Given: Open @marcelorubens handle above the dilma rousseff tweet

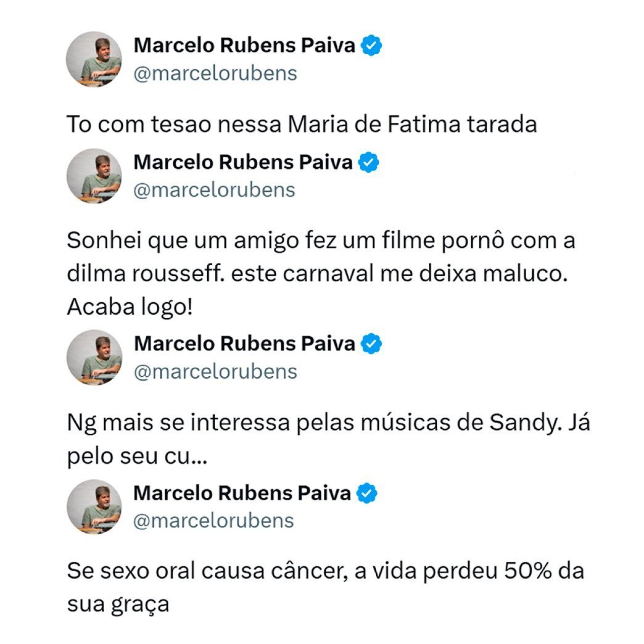Looking at the screenshot, I should pos(214,190).
